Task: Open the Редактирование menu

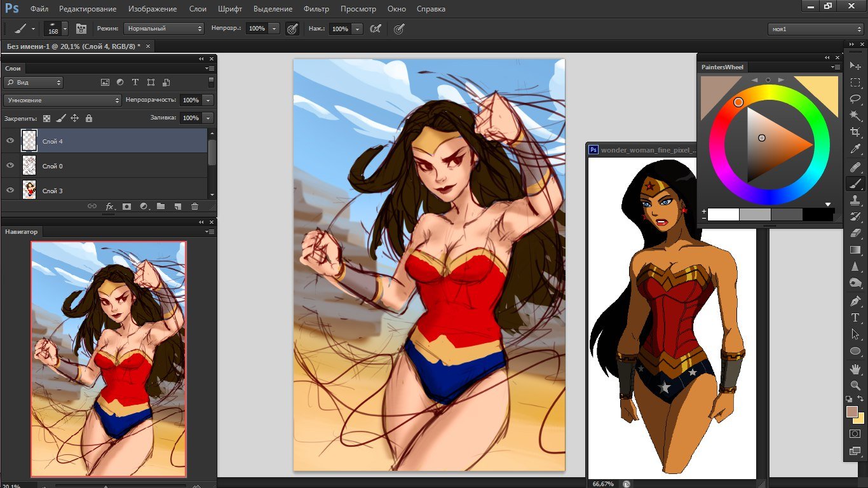Action: point(88,9)
